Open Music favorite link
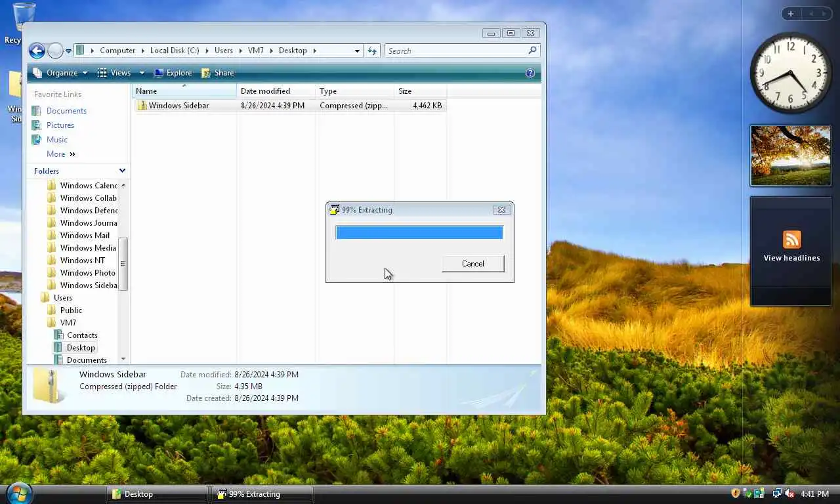The width and height of the screenshot is (840, 504). 57,140
